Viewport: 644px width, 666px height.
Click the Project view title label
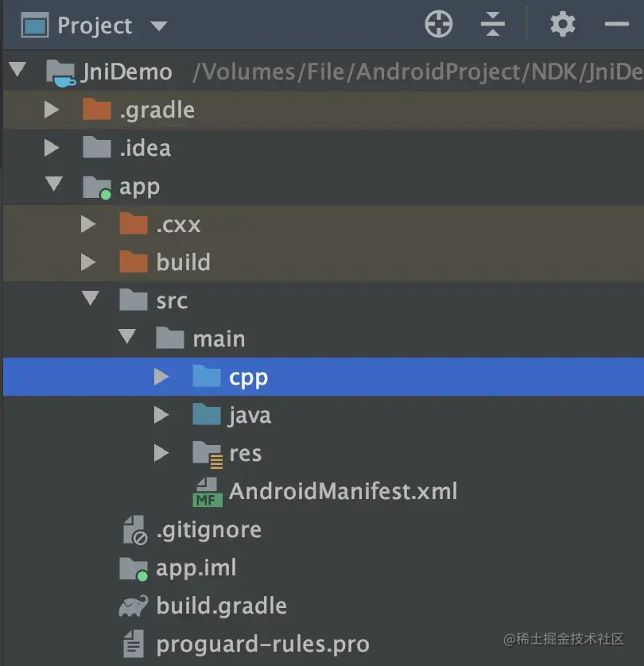point(95,26)
